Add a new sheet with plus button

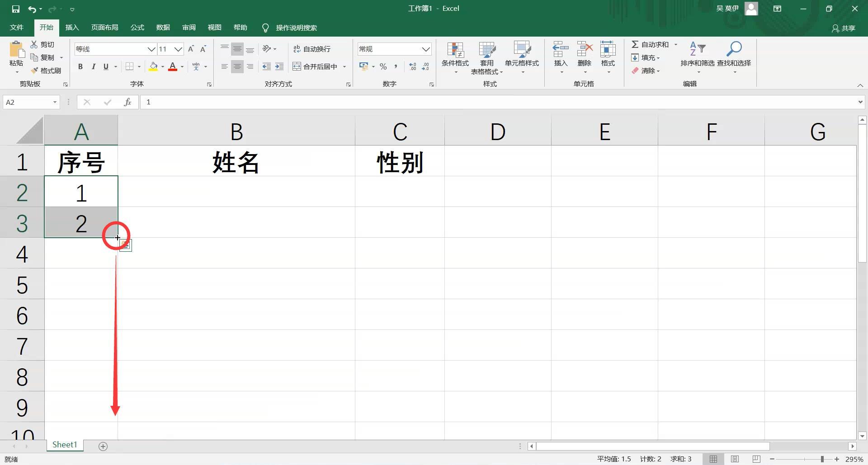coord(103,446)
